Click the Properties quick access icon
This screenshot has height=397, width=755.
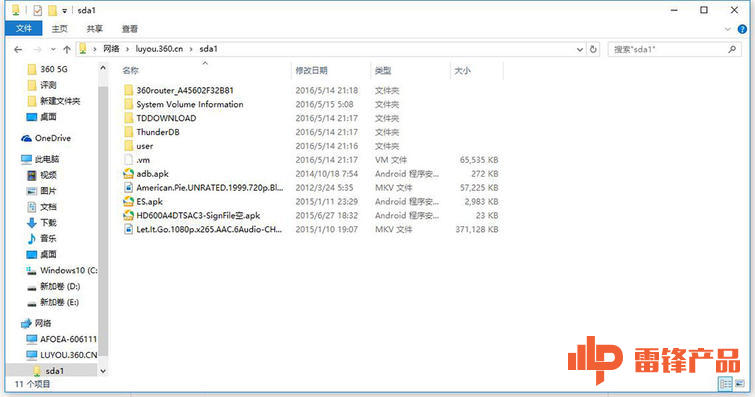click(38, 10)
